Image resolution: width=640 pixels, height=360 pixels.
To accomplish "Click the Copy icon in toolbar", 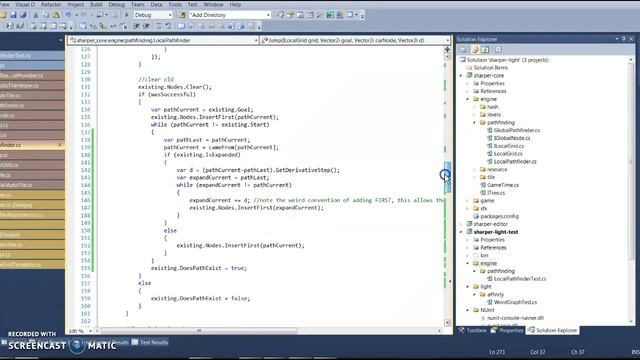I will coord(46,15).
